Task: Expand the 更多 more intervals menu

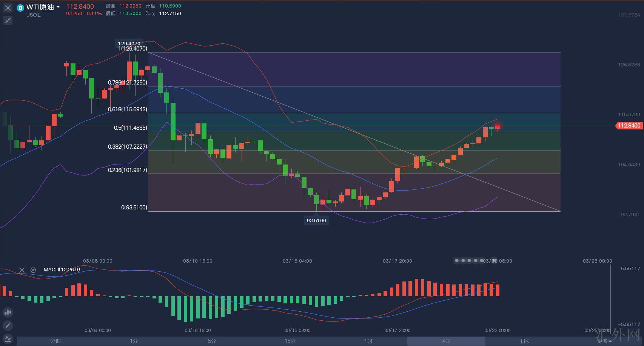Action: [x=604, y=341]
